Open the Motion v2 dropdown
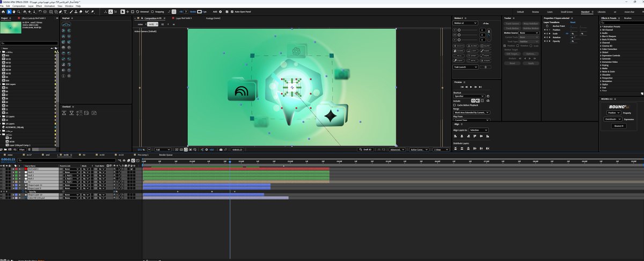 [x=466, y=23]
